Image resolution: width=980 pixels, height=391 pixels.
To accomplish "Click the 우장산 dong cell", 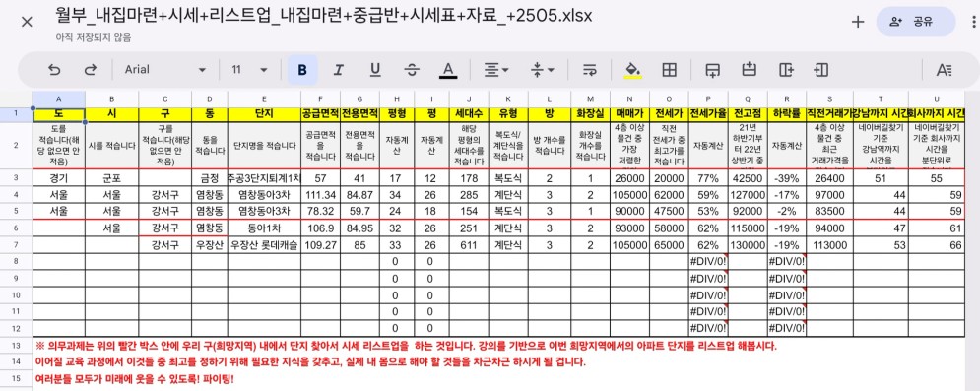I will click(210, 245).
